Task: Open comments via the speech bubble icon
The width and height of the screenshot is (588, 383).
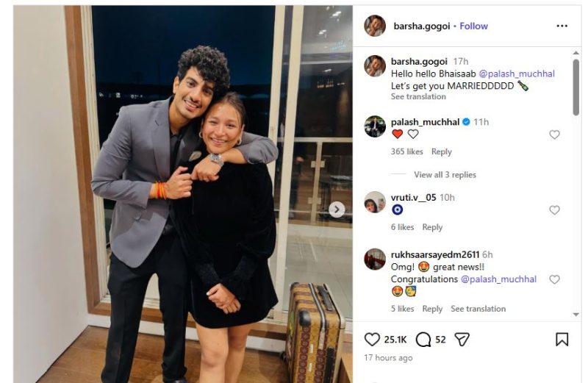Action: pos(423,339)
